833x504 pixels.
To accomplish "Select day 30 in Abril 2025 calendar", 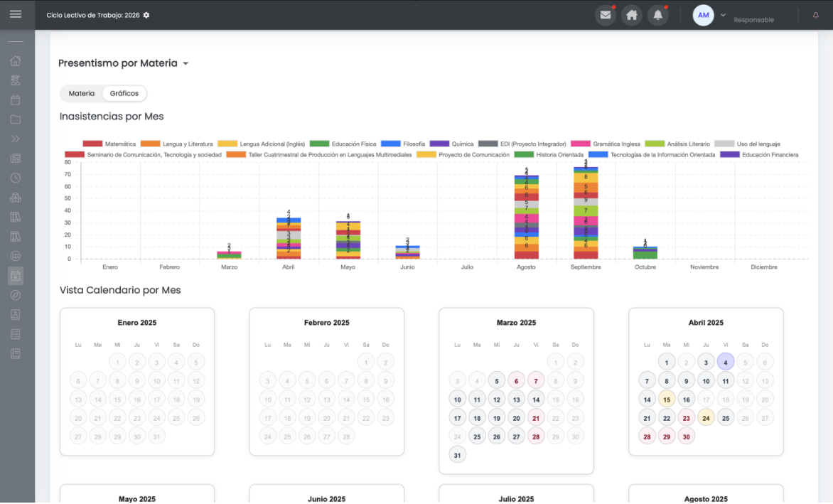I will point(686,436).
